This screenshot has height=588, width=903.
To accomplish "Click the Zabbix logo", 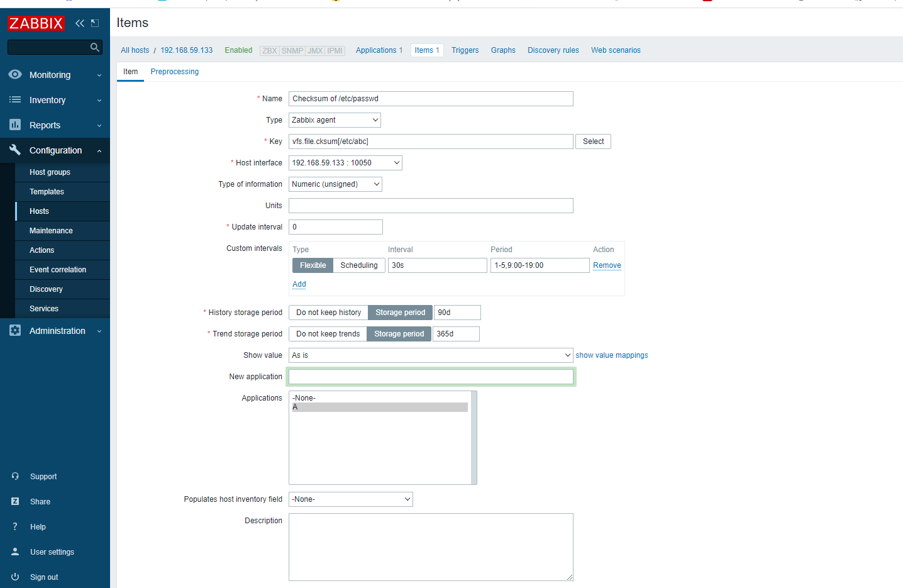I will point(36,23).
